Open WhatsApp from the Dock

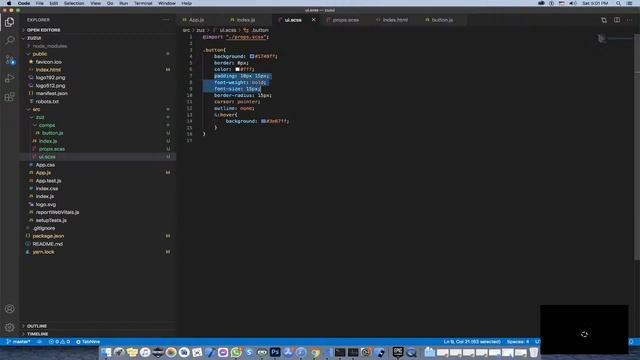(x=236, y=352)
